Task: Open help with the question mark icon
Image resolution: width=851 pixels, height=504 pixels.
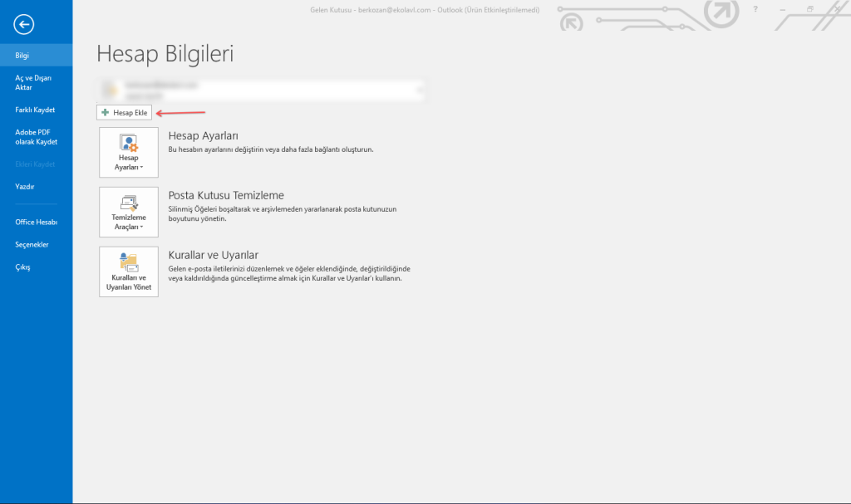Action: point(755,9)
